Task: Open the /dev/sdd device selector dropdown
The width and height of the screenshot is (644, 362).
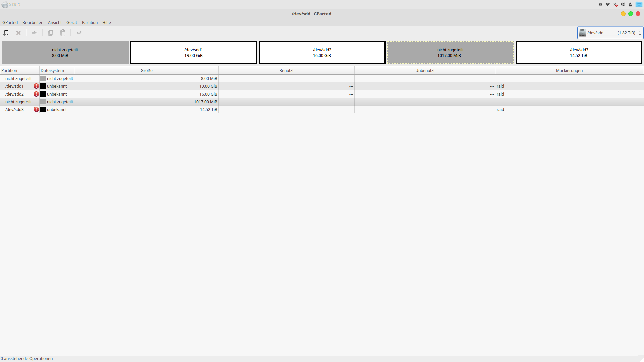Action: pyautogui.click(x=610, y=33)
